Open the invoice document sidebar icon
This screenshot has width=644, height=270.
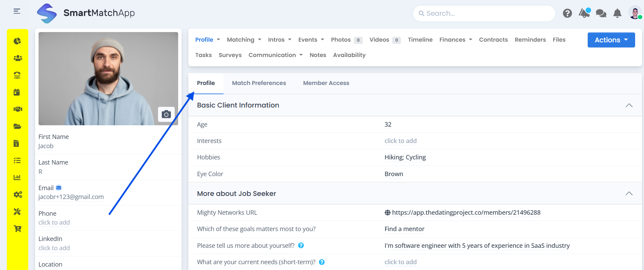click(16, 143)
